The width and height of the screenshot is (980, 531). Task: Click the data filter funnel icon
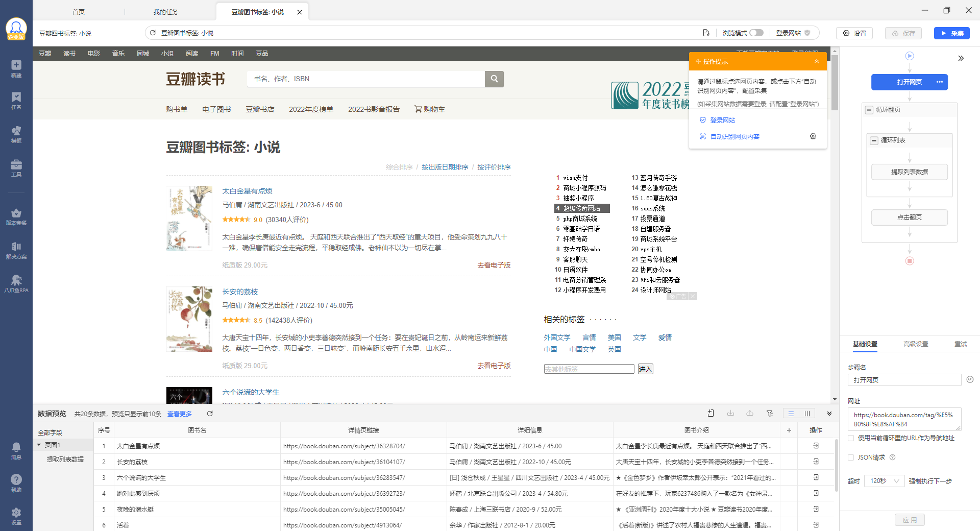click(x=769, y=414)
